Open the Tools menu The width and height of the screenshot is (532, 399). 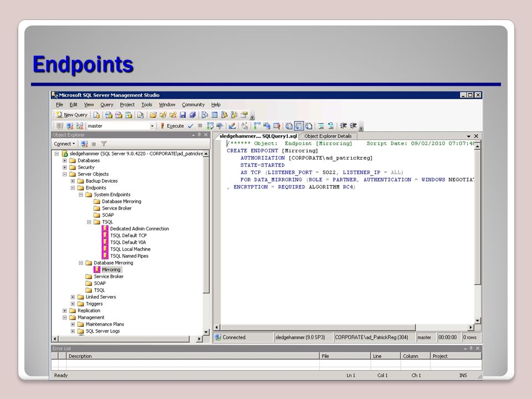tap(146, 105)
